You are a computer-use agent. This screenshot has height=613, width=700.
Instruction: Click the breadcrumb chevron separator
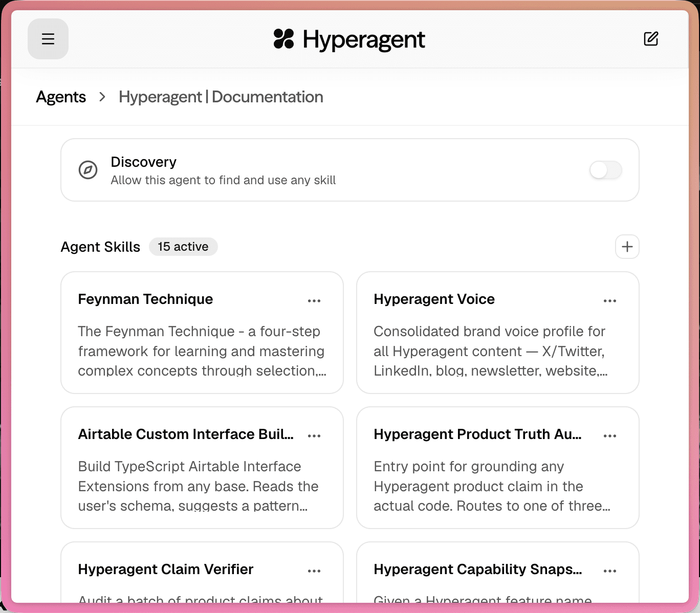[x=102, y=97]
